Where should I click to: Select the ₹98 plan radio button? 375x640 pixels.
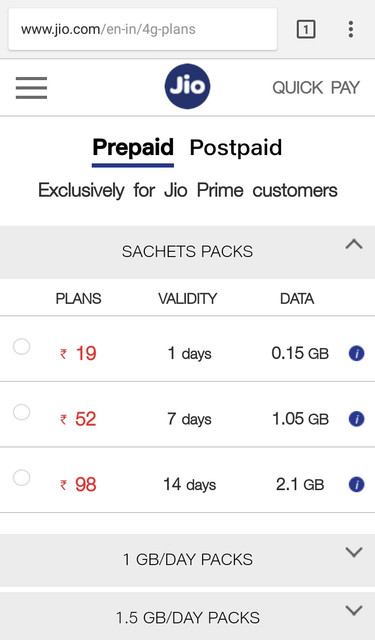(21, 478)
